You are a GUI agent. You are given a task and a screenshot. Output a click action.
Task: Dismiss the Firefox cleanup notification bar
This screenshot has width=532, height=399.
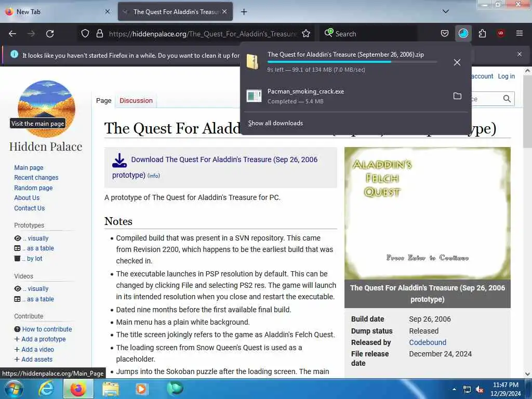tap(520, 54)
